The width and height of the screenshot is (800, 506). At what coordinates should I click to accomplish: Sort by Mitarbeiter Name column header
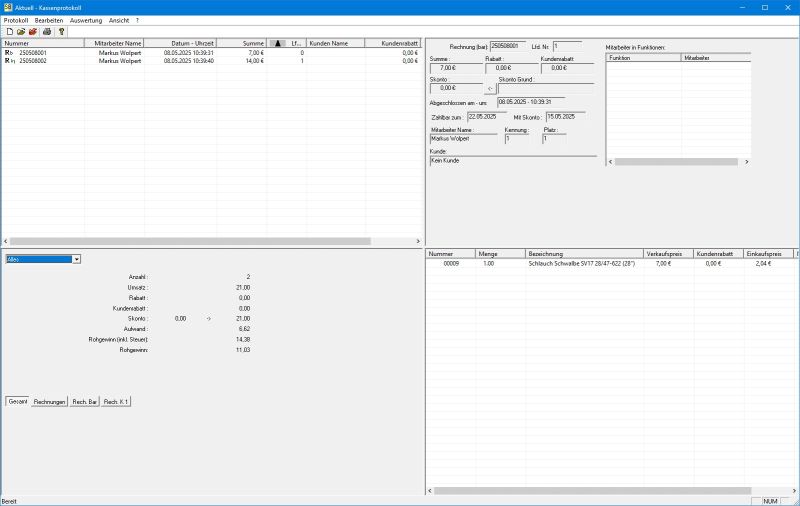pyautogui.click(x=114, y=43)
